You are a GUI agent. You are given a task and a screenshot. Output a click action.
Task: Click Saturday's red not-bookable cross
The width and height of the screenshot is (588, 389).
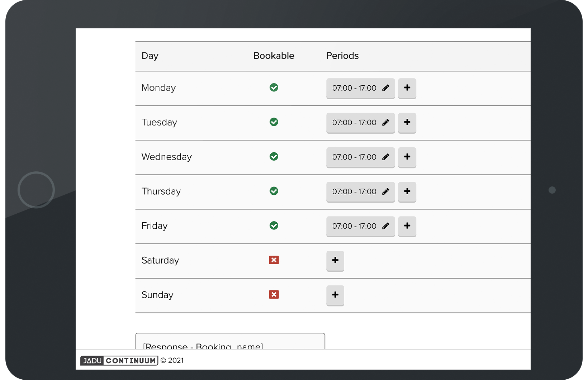pos(274,260)
